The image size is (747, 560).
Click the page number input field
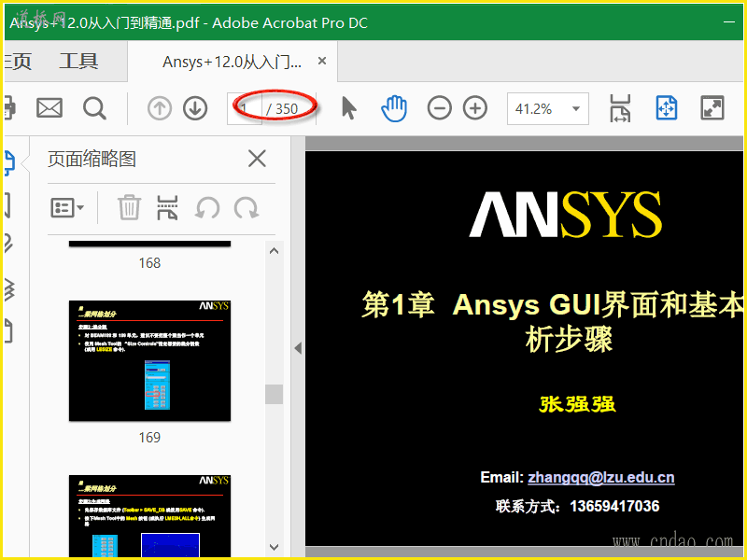point(245,108)
